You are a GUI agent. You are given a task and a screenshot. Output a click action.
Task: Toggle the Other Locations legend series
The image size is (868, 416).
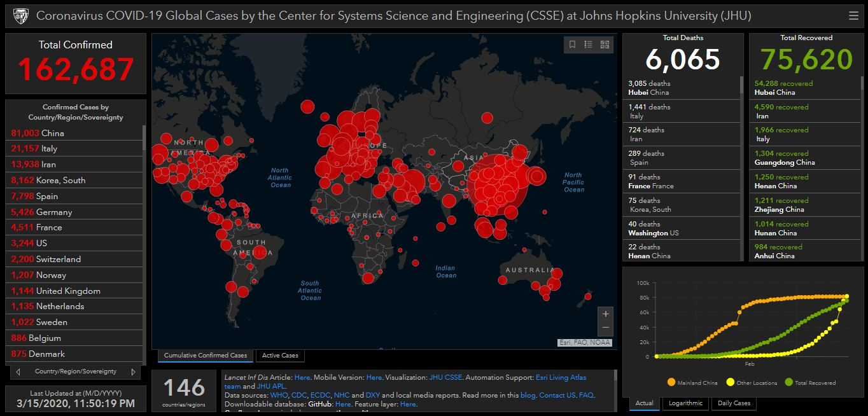[751, 382]
